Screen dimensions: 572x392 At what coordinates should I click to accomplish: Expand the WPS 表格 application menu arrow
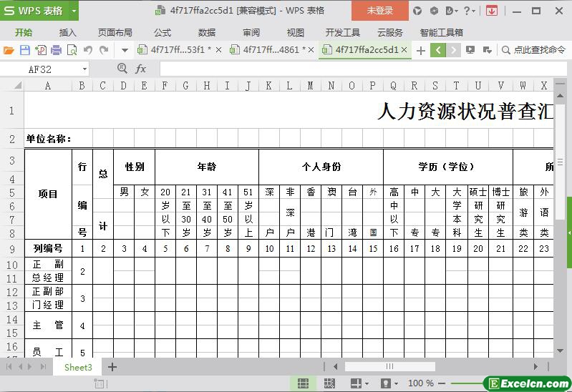pyautogui.click(x=73, y=11)
